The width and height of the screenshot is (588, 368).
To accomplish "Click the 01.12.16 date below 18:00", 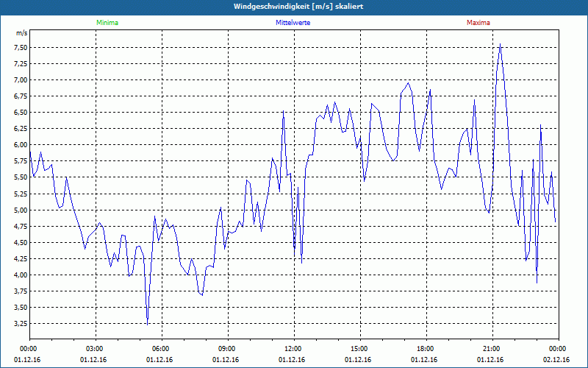I will point(424,360).
